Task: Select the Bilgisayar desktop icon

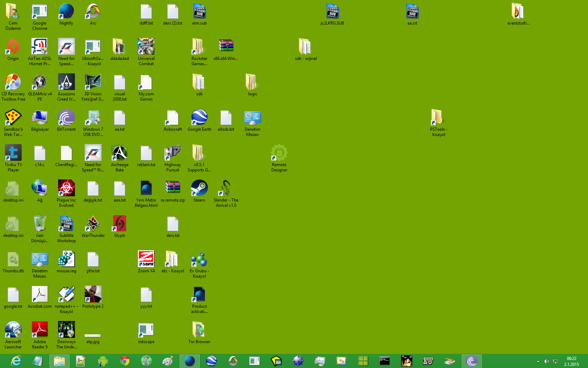Action: [x=40, y=121]
